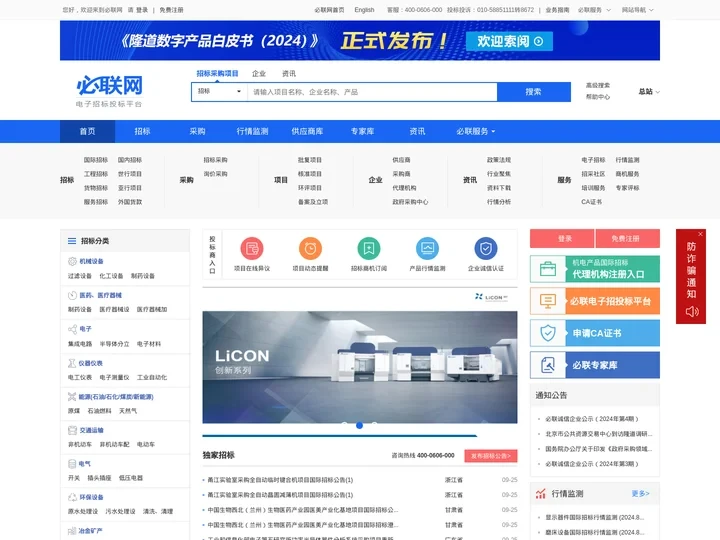Open the 供应商库 navigation menu item
Image resolution: width=720 pixels, height=540 pixels.
(307, 131)
